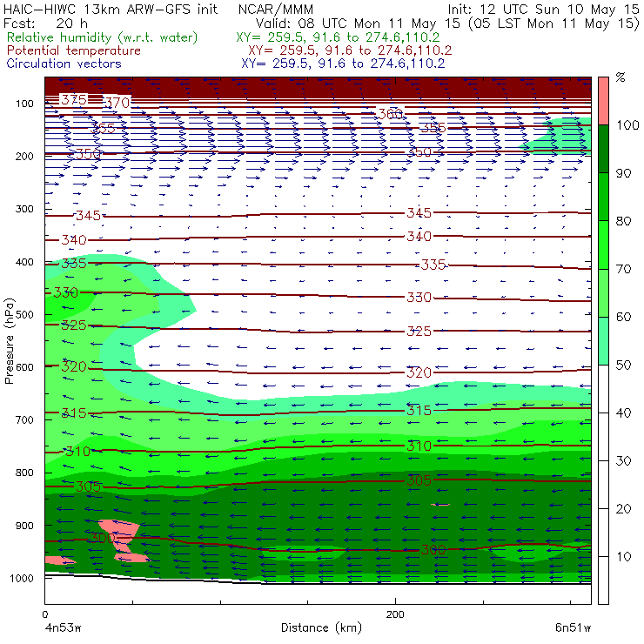The height and width of the screenshot is (644, 644).
Task: Click the '370' potential temperature contour label
Action: 117,103
